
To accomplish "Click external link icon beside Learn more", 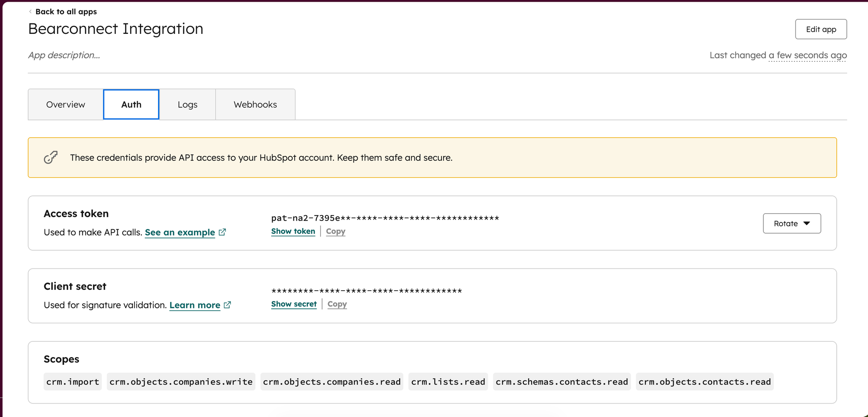I will pyautogui.click(x=227, y=305).
